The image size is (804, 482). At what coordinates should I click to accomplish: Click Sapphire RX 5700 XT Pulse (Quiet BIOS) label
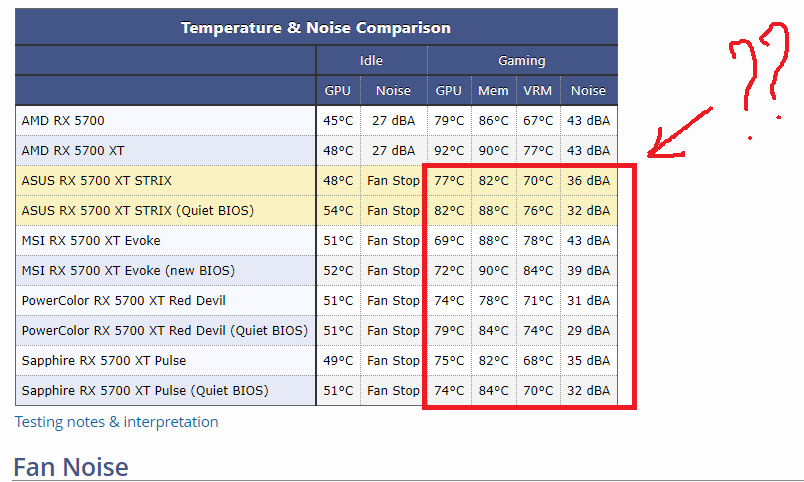(145, 391)
